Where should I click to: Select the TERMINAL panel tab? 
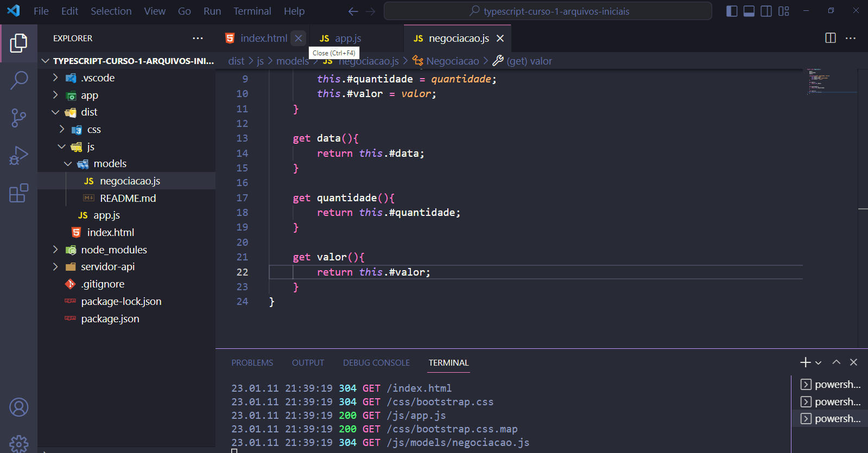pyautogui.click(x=448, y=363)
